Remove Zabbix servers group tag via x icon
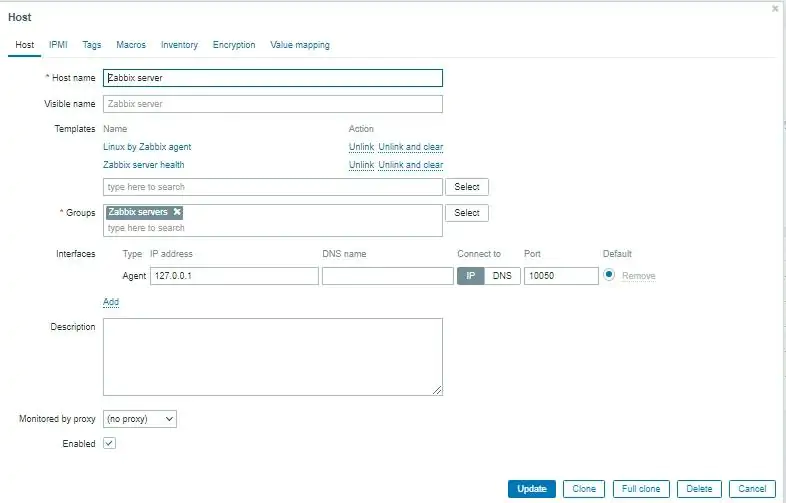 (x=177, y=212)
